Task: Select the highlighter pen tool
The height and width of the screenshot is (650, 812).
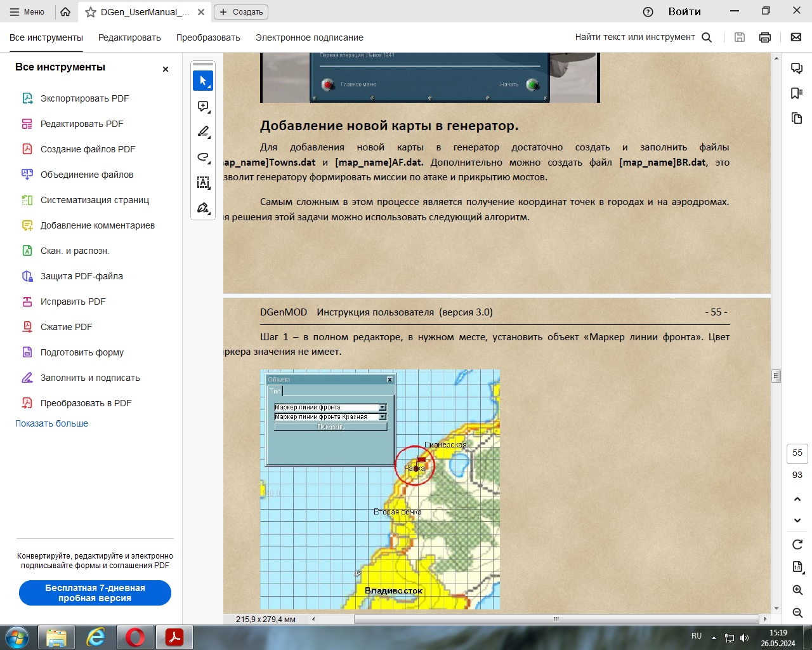Action: (203, 131)
